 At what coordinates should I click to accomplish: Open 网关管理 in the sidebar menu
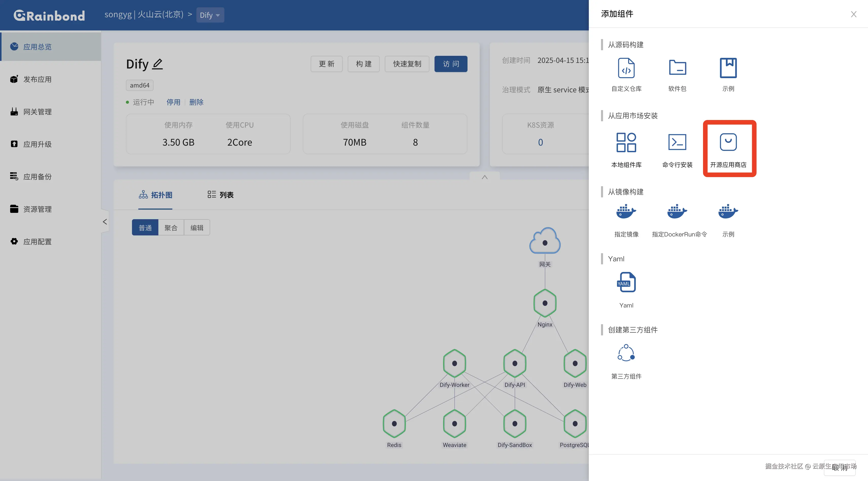pos(37,112)
